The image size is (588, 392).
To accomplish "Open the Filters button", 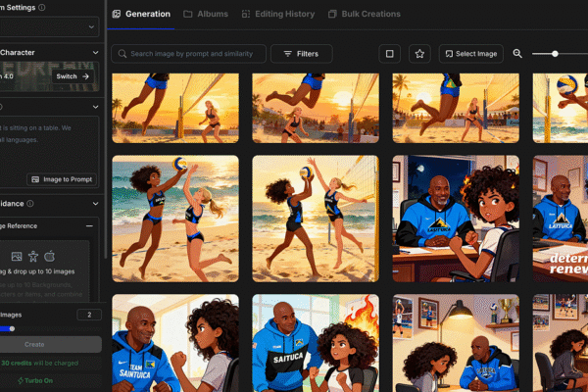I will coord(301,54).
